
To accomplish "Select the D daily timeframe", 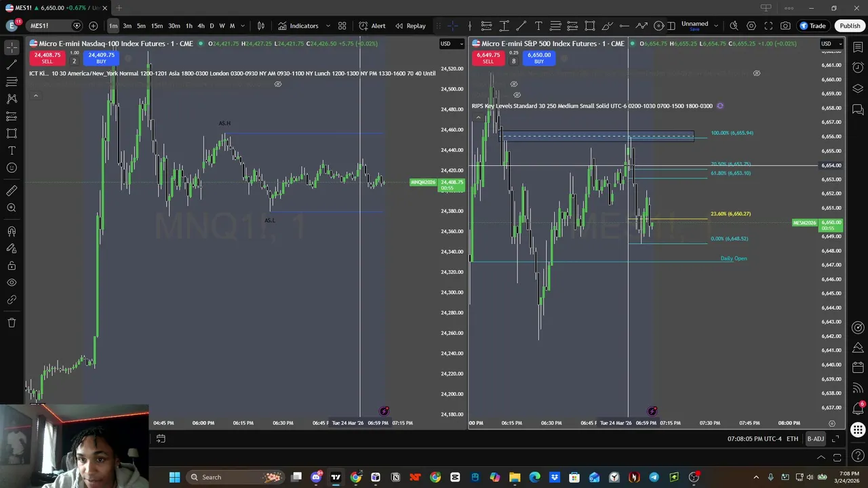I will pos(212,26).
